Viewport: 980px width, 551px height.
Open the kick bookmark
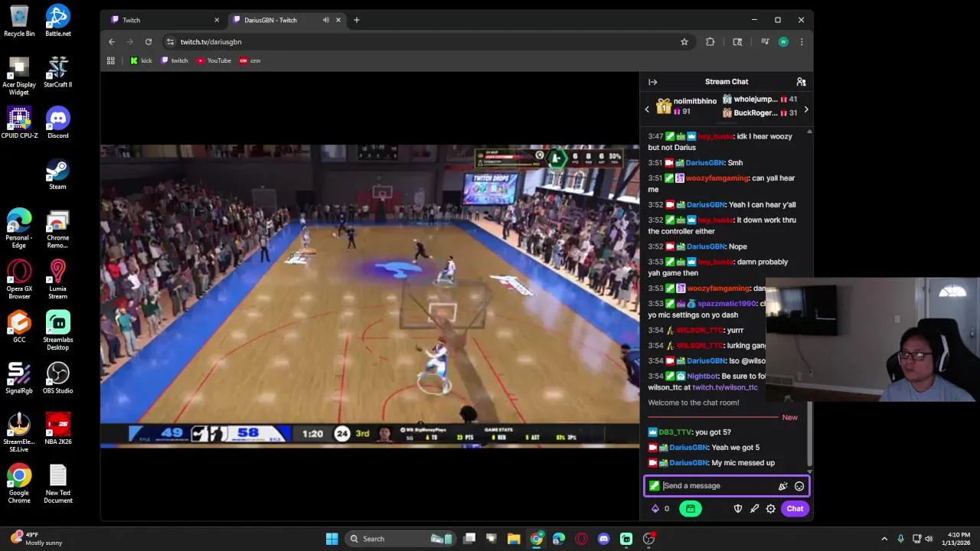click(141, 60)
